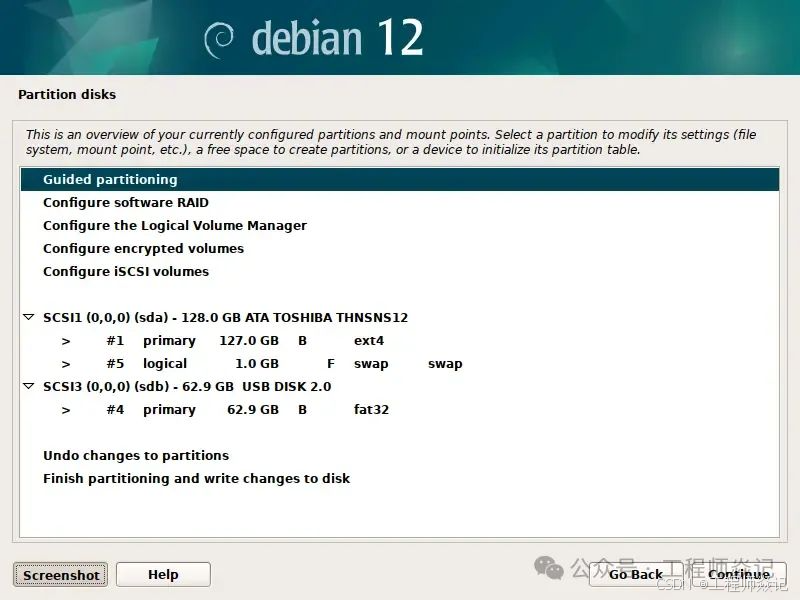This screenshot has width=800, height=600.
Task: Click arrow marker beside partition #1
Action: (66, 341)
